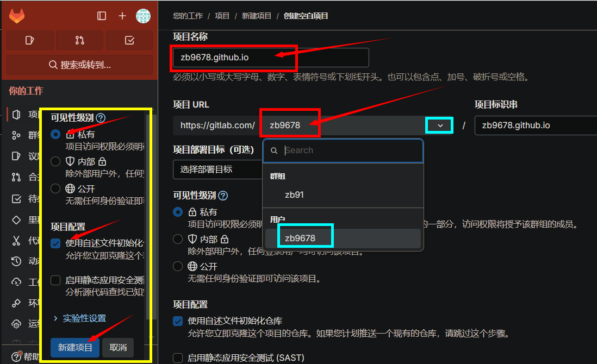Toggle 使用自述文件初始化仓库 checkbox in main form

click(177, 321)
